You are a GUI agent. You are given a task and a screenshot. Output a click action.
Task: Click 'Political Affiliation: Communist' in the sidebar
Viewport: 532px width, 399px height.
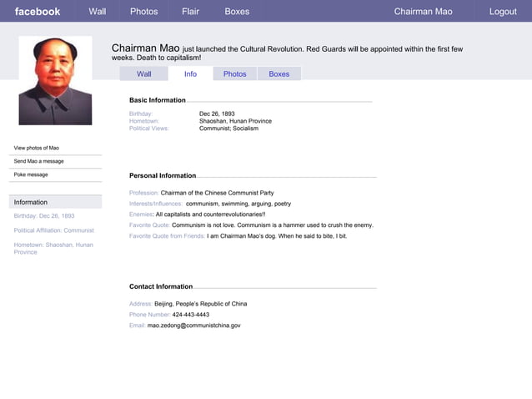tap(53, 230)
